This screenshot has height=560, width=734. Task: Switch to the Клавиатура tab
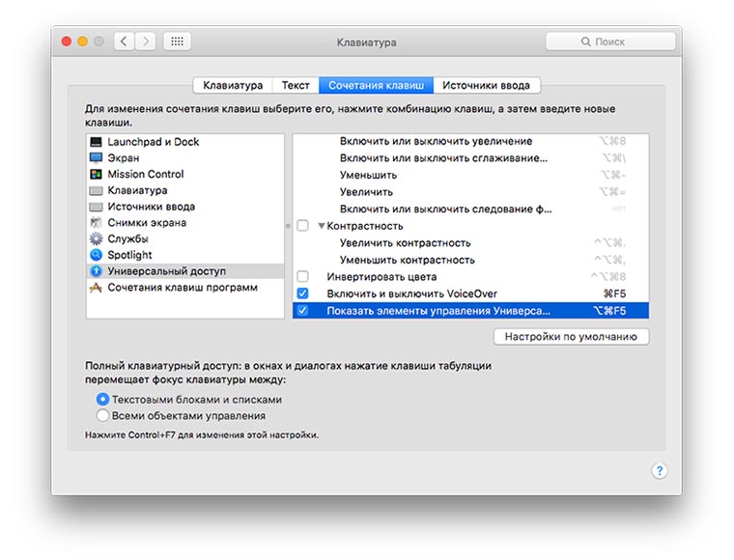click(x=233, y=85)
